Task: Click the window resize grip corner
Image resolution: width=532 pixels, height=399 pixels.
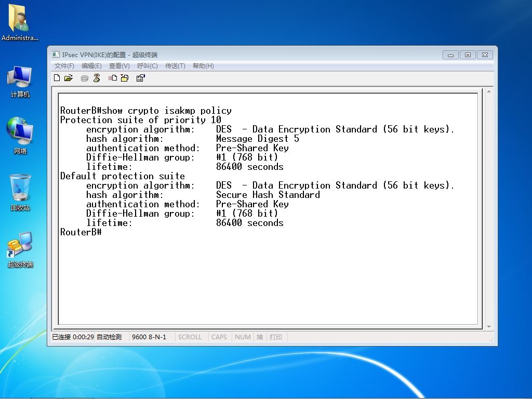Action: [491, 340]
